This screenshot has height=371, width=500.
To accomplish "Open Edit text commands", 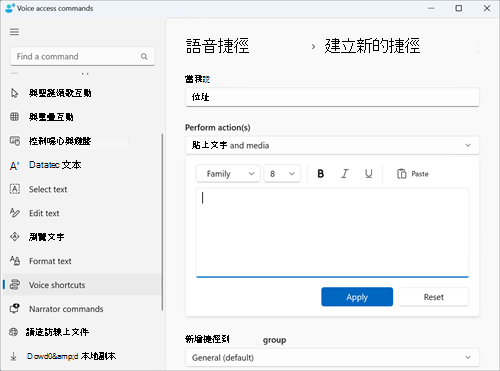I will [82, 213].
